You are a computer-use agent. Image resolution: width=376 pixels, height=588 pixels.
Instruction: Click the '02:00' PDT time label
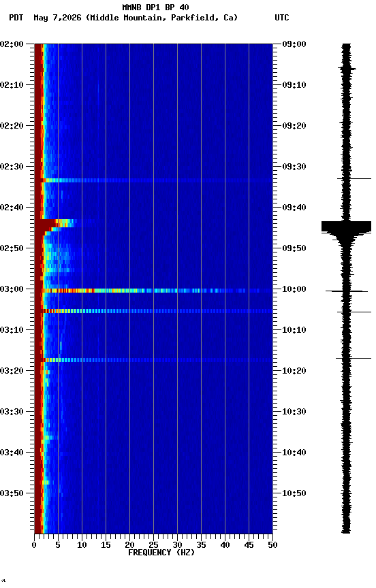[12, 44]
